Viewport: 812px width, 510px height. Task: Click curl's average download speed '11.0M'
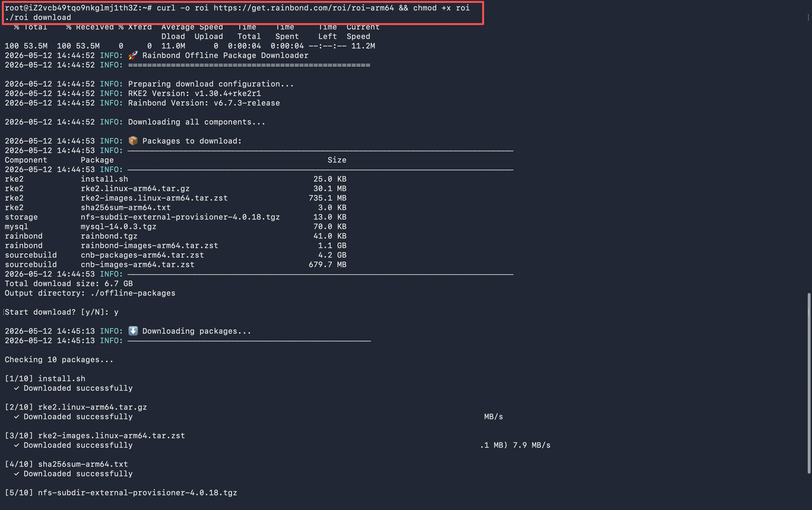point(173,46)
